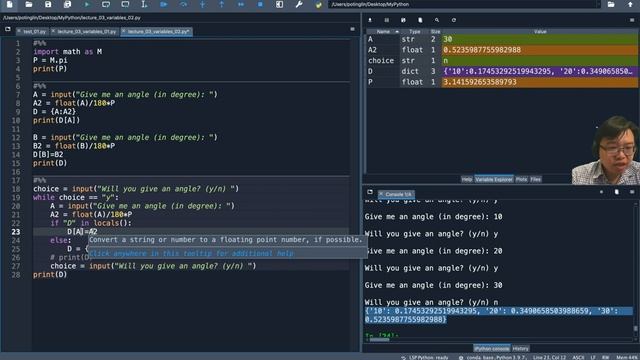Start debugging the file

164,4
